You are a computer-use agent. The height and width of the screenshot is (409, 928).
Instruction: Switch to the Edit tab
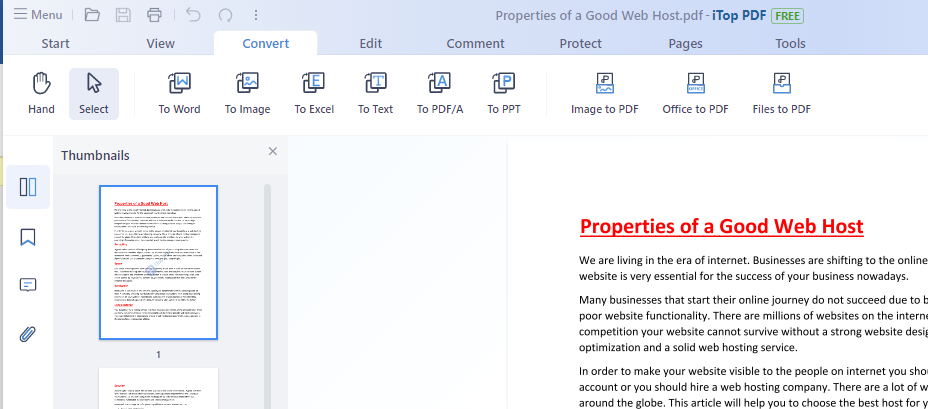[370, 43]
